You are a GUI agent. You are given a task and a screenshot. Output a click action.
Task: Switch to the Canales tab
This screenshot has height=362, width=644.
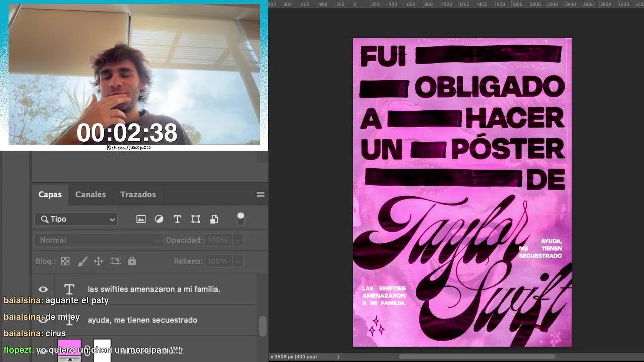[91, 194]
